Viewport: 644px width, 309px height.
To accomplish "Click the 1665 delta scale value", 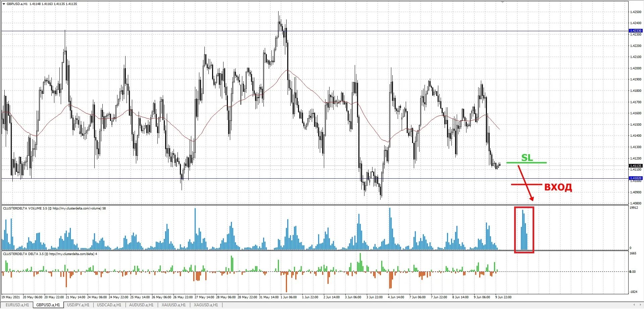I will [x=633, y=253].
